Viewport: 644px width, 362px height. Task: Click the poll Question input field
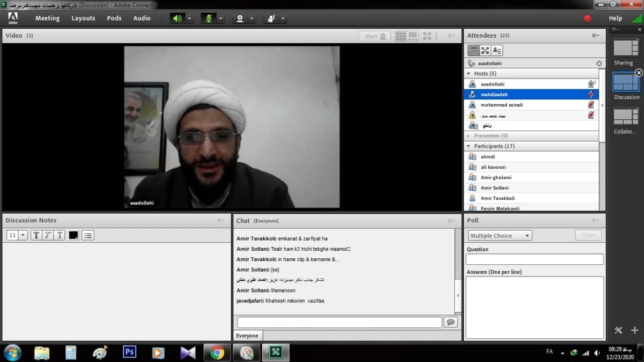pos(534,259)
